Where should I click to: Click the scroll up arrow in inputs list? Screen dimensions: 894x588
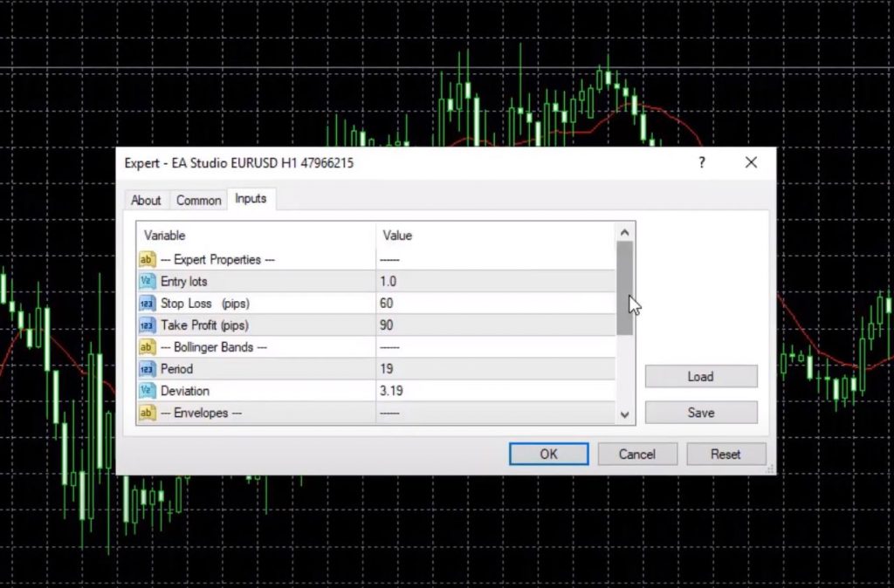click(624, 233)
